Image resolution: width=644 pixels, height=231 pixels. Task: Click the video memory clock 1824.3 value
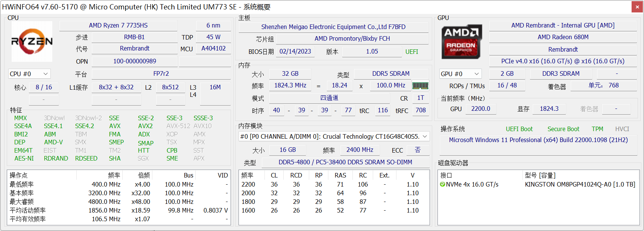[x=549, y=109]
